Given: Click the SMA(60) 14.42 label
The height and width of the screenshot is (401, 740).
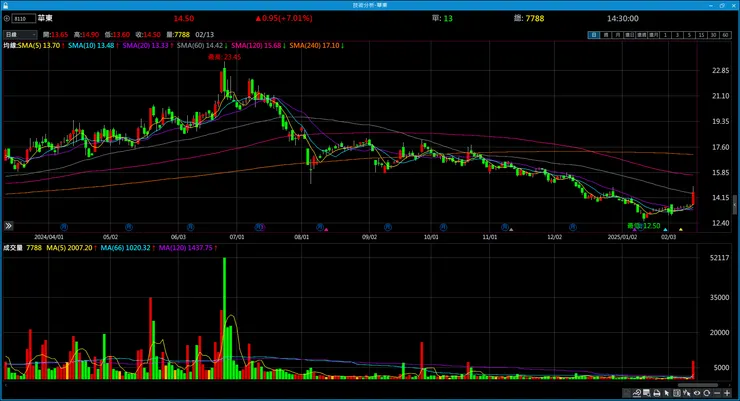Looking at the screenshot, I should (200, 45).
